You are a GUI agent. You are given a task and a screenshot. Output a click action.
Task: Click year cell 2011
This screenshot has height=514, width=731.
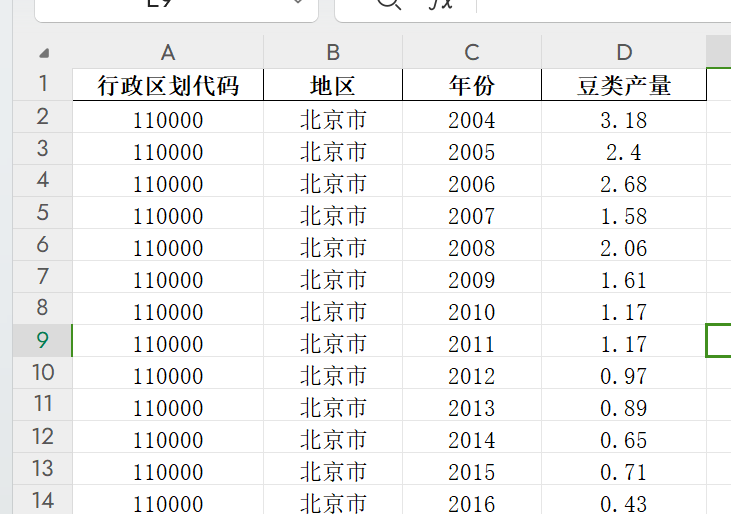tap(472, 341)
